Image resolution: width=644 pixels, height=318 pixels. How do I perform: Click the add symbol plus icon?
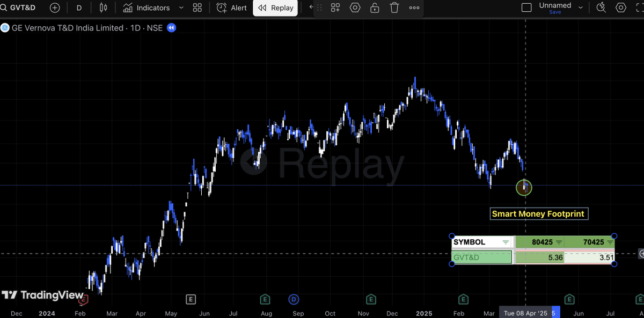click(55, 8)
